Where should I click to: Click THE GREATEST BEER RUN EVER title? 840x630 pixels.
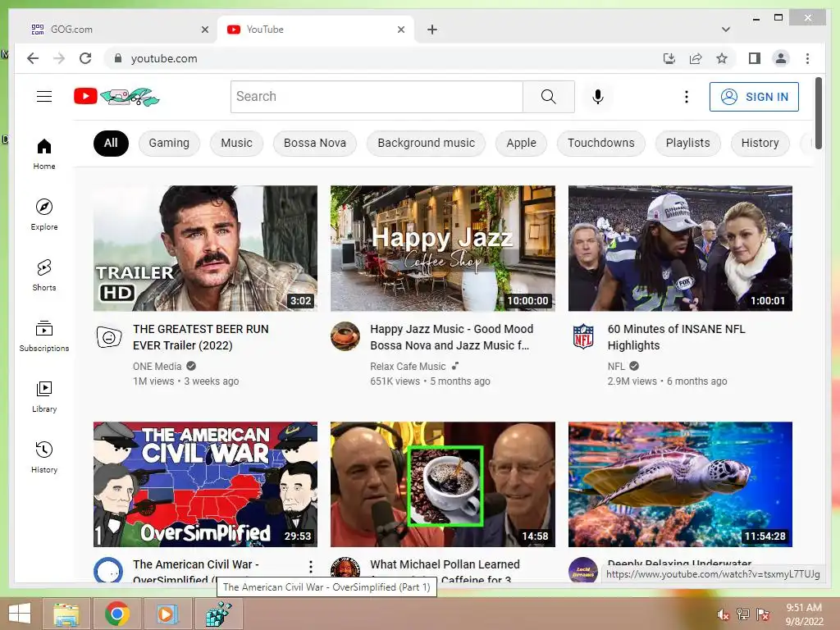click(x=201, y=337)
